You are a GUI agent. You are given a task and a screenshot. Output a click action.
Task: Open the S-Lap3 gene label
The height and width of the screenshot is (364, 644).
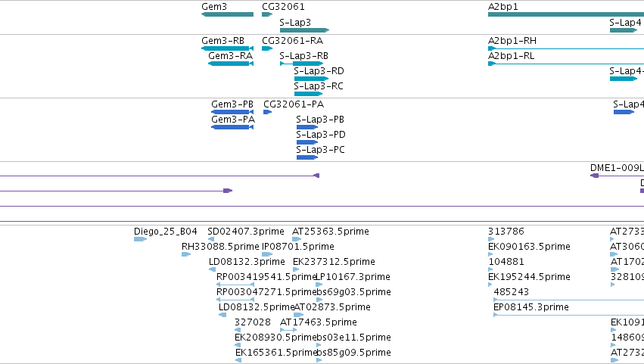[x=295, y=23]
